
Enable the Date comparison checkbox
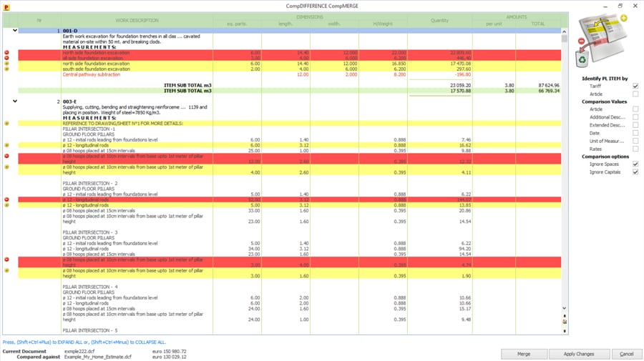(635, 133)
